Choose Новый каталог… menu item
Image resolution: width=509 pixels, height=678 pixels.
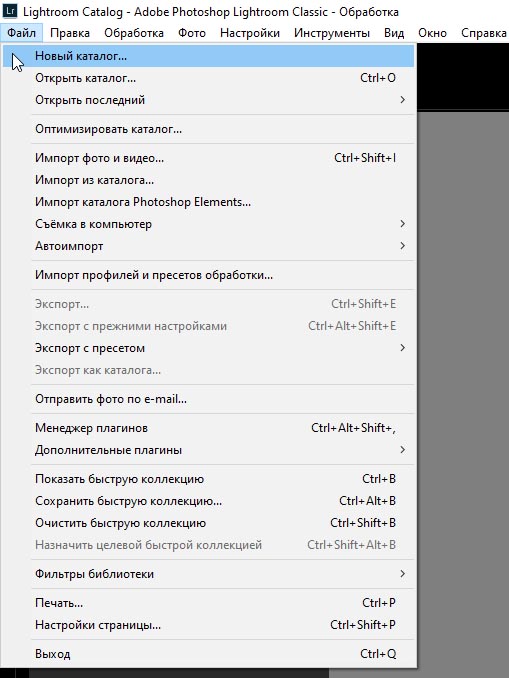click(x=208, y=56)
